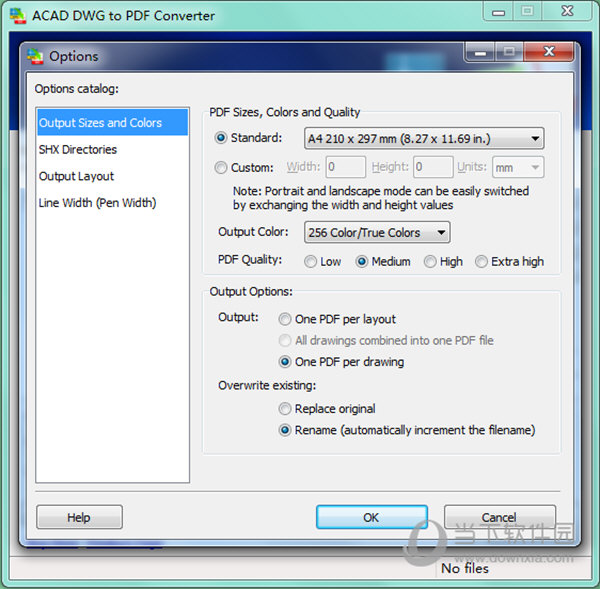Open the Standard paper size dropdown
Viewport: 600px width, 589px height.
pyautogui.click(x=424, y=139)
